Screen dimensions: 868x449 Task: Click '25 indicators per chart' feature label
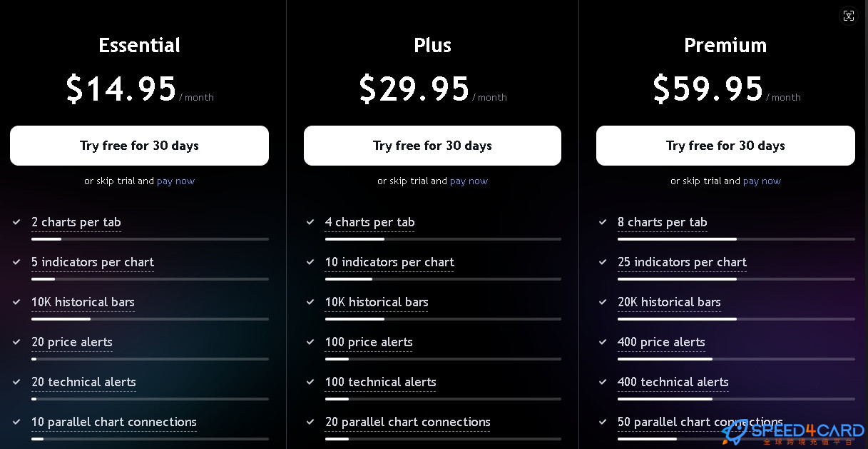click(x=682, y=262)
